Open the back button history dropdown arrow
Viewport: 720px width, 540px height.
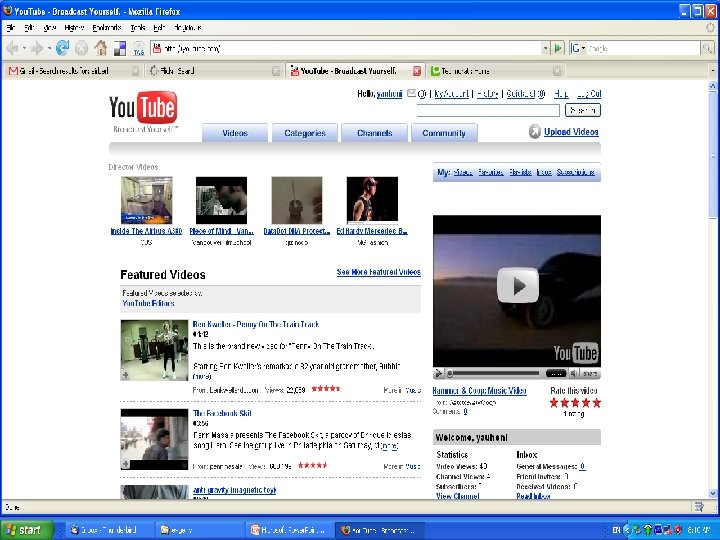24,48
